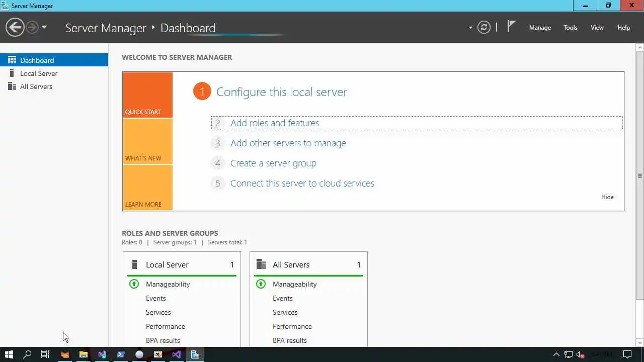
Task: Click the Dashboard grid icon in sidebar
Action: [12, 60]
